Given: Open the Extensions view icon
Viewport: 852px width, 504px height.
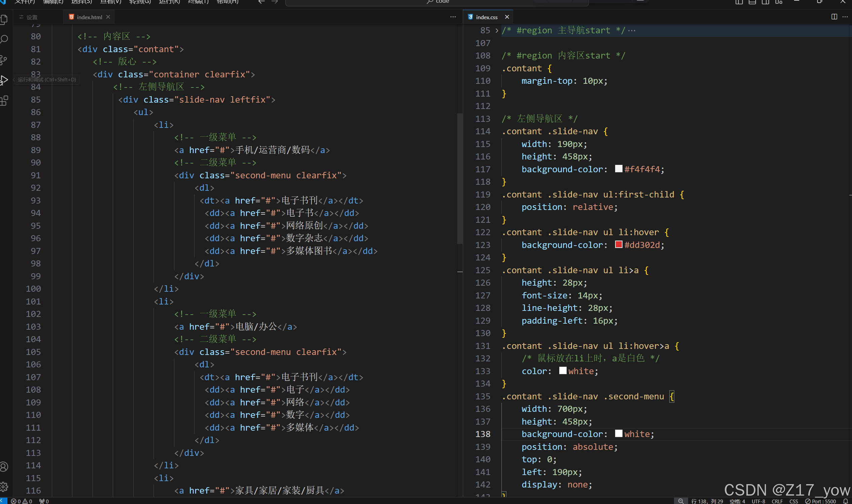Looking at the screenshot, I should [4, 101].
